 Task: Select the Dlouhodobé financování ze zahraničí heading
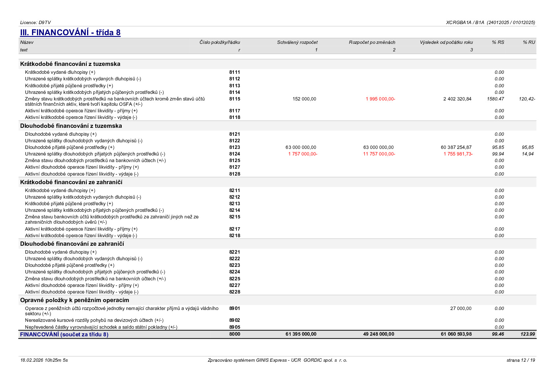pyautogui.click(x=72, y=244)
